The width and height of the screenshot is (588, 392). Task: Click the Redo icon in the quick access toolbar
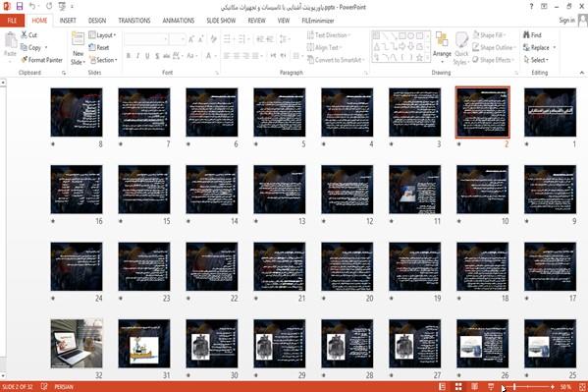coord(49,6)
